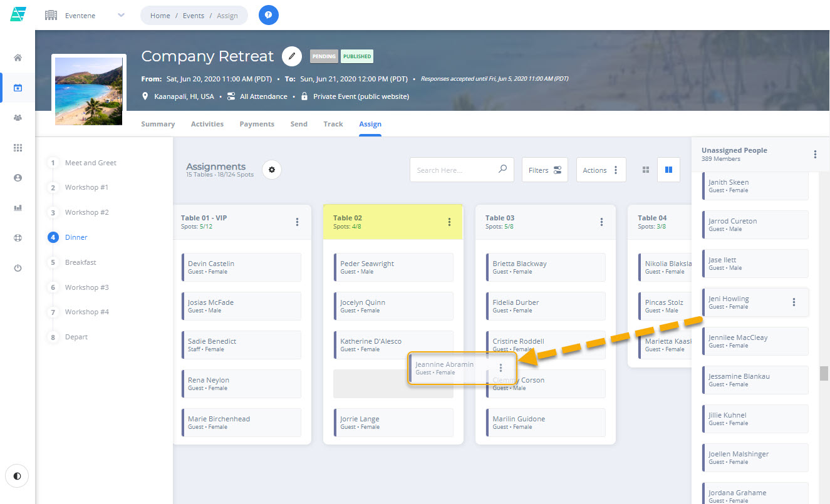
Task: Click the Home icon in the left sidebar
Action: (18, 56)
